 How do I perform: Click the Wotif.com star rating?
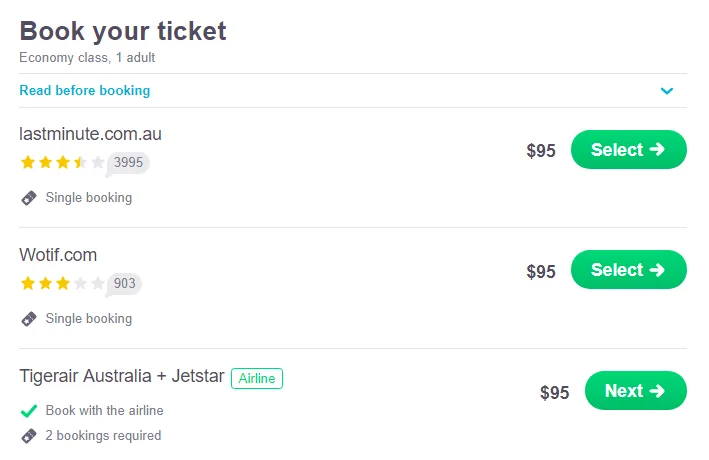coord(62,283)
